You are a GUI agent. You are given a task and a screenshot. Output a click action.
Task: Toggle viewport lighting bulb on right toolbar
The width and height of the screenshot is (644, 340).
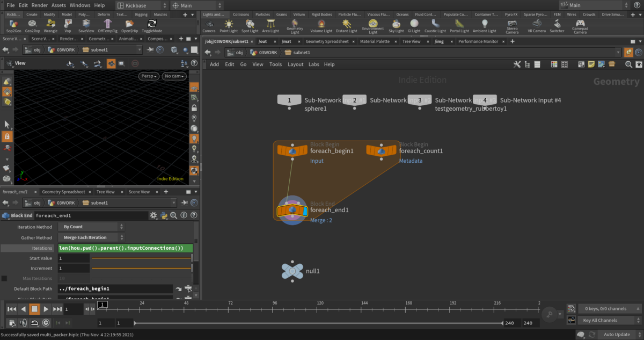click(194, 138)
